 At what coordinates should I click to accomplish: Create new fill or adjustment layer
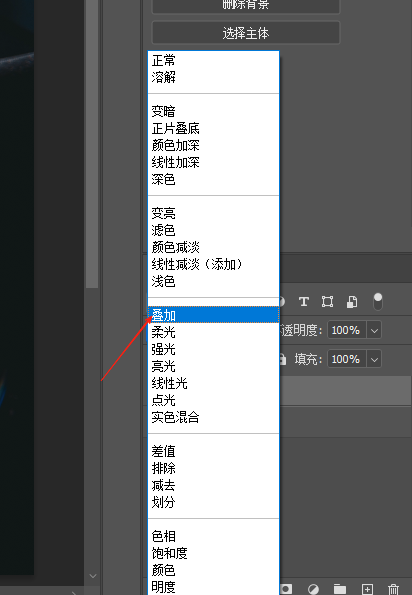click(313, 589)
